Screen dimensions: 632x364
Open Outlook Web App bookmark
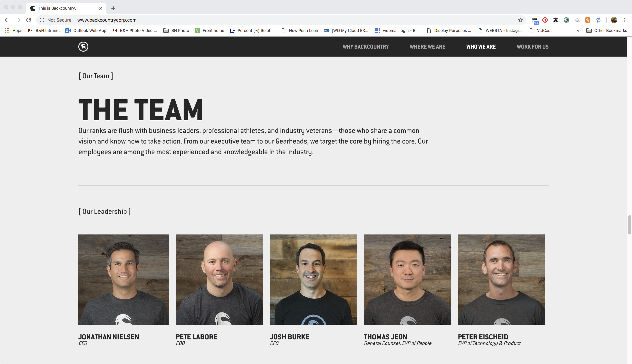click(86, 30)
